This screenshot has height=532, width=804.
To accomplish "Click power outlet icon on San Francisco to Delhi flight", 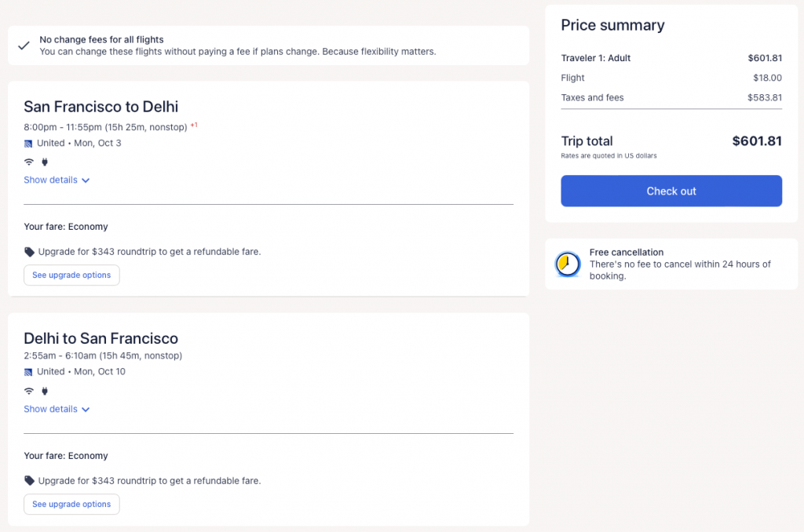I will [x=45, y=162].
